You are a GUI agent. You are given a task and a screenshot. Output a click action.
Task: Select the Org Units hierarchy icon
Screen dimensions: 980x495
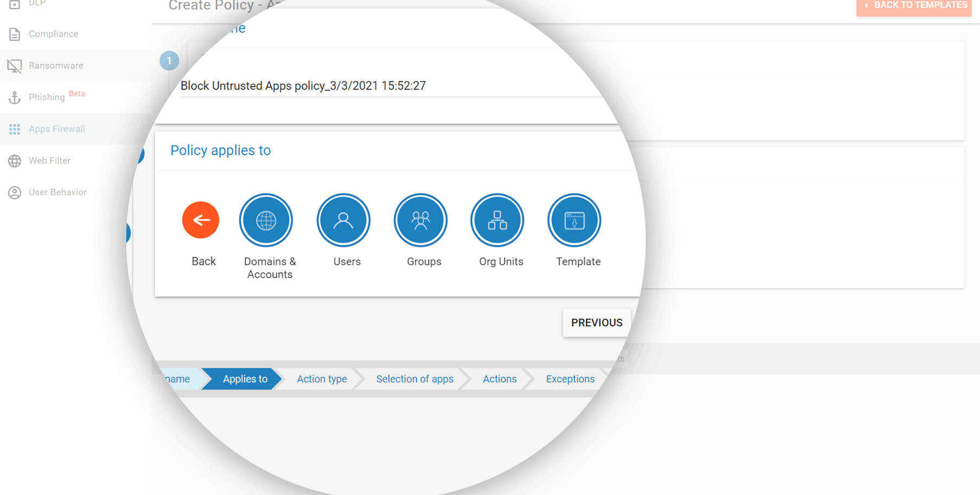coord(497,220)
